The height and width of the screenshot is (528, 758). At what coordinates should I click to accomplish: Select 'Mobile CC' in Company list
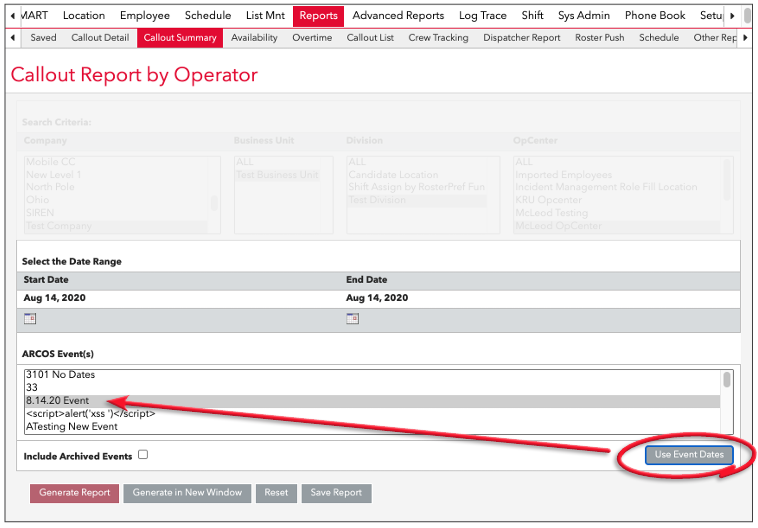click(x=116, y=161)
